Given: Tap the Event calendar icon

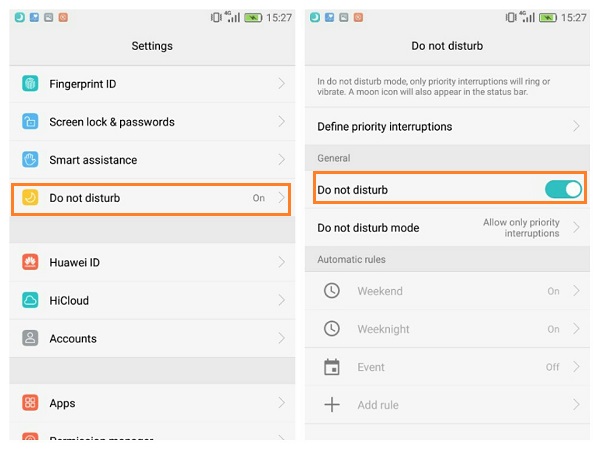Looking at the screenshot, I should tap(332, 367).
